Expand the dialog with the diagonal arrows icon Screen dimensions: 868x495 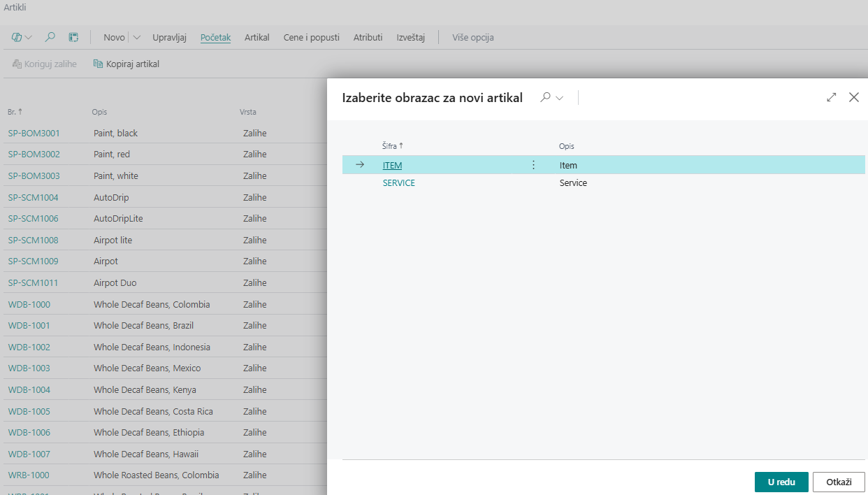coord(831,98)
